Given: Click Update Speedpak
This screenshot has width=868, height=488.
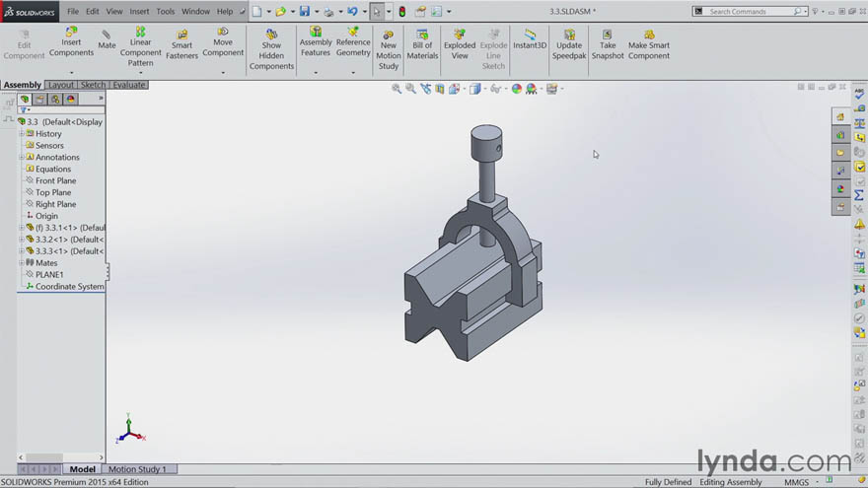Looking at the screenshot, I should point(569,44).
